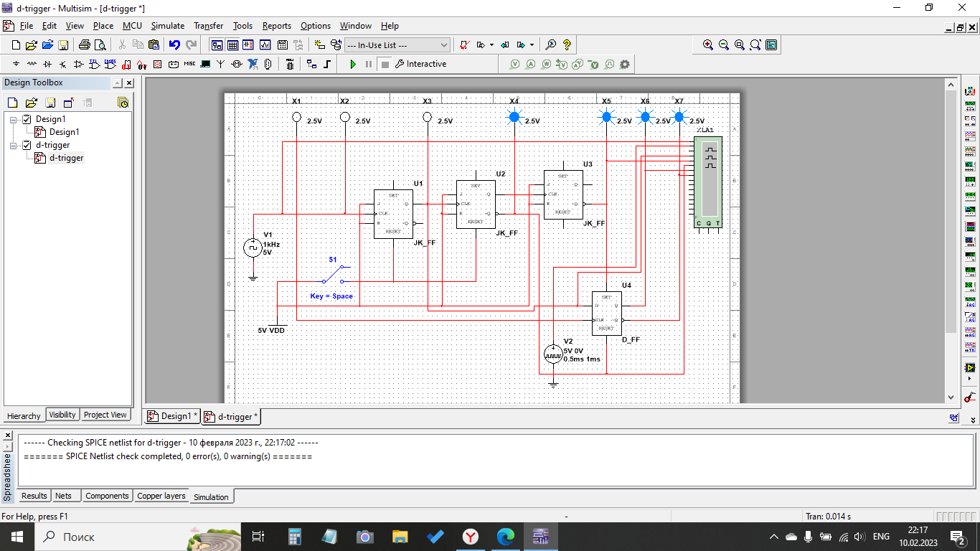This screenshot has width=980, height=551.
Task: Collapse the d-trigger tree node
Action: (14, 145)
